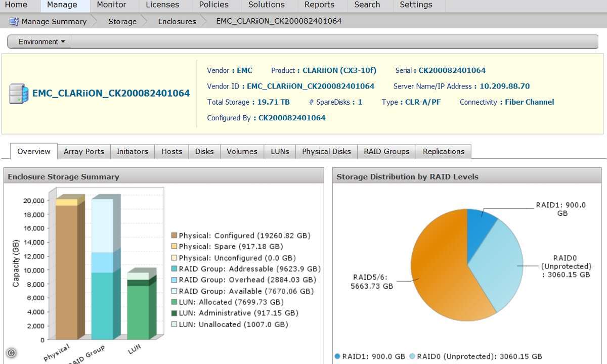Click the teal addressable segment of the RAID Group bar

[x=102, y=306]
